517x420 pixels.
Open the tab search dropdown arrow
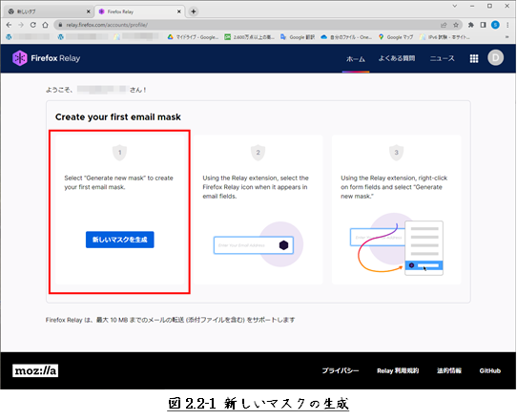tap(455, 6)
